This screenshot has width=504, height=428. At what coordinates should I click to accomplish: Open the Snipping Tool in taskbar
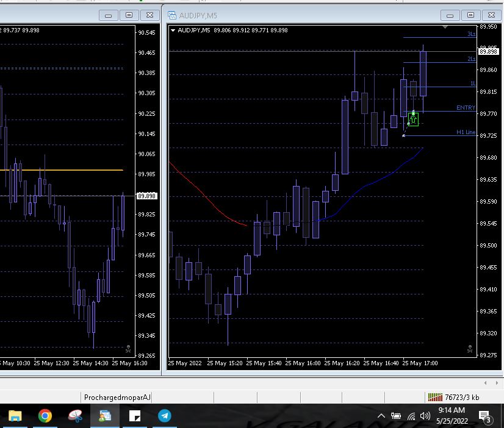[74, 416]
